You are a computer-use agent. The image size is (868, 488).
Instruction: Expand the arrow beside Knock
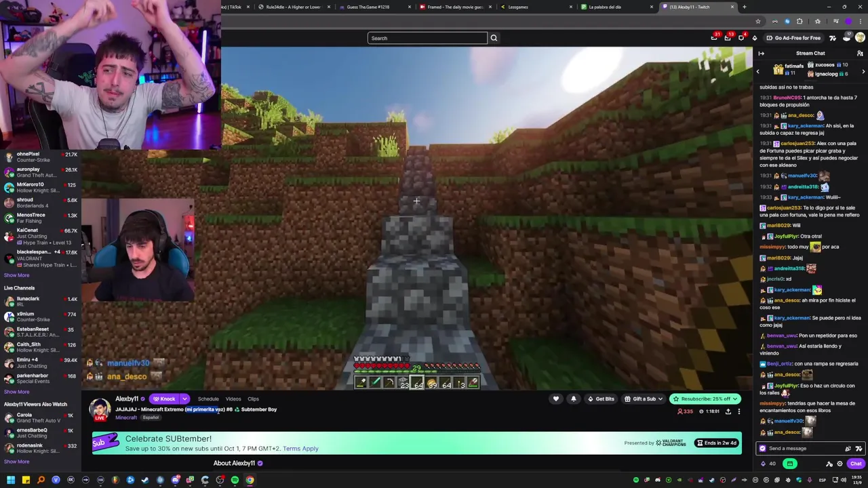point(184,399)
